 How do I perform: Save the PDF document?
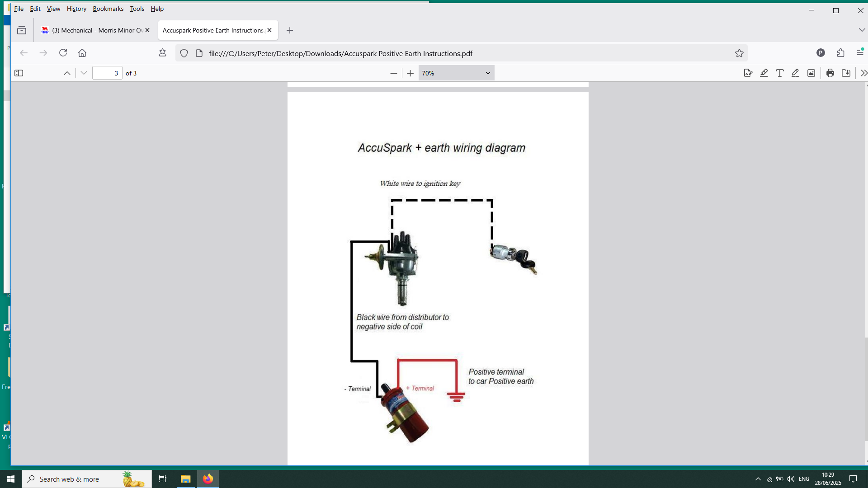tap(846, 73)
